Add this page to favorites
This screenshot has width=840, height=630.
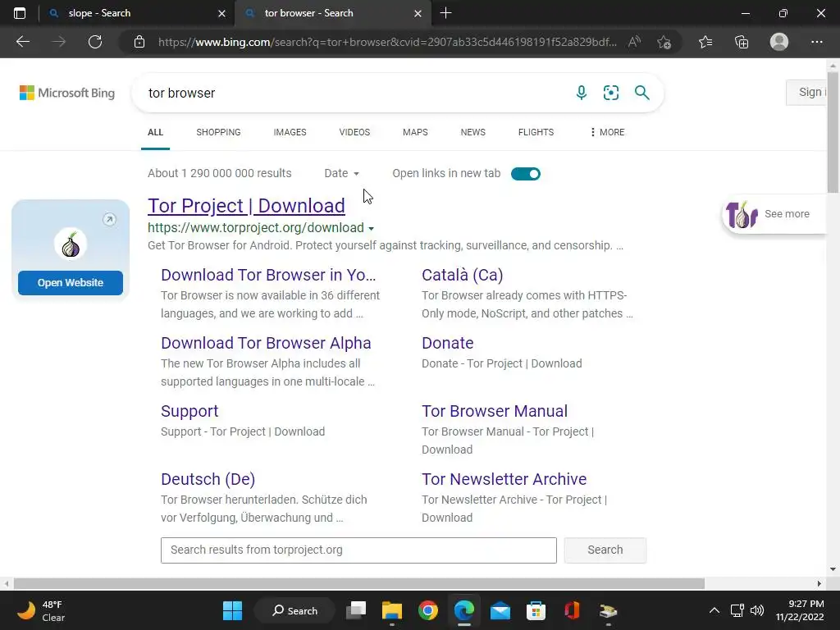664,42
